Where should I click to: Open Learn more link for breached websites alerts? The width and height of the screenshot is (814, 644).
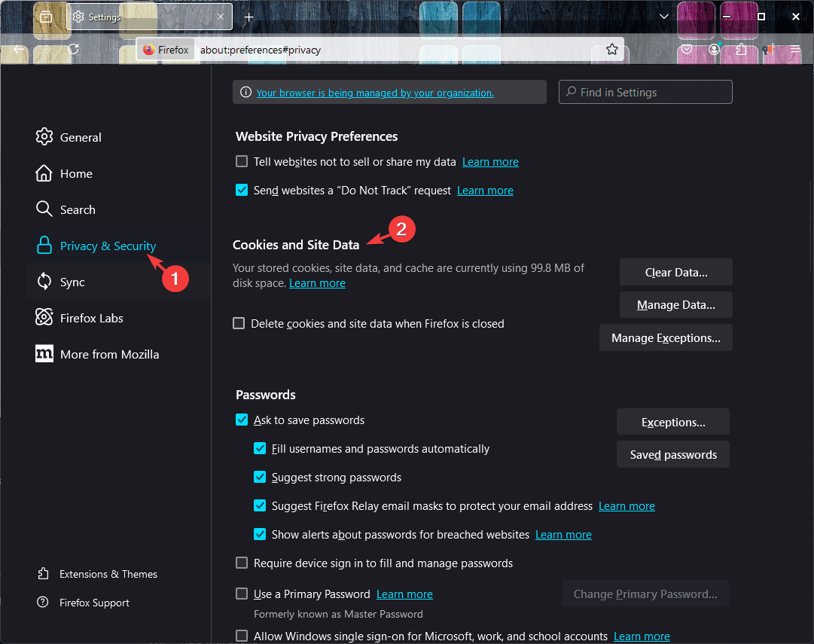point(563,535)
